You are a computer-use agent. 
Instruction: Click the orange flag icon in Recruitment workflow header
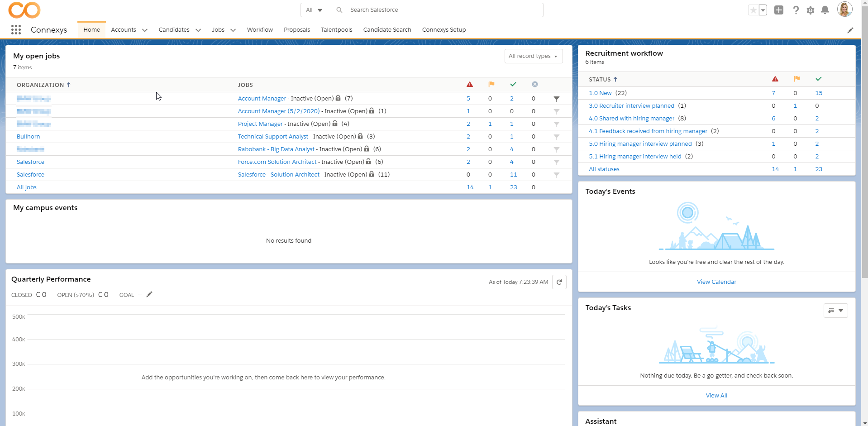(x=797, y=79)
